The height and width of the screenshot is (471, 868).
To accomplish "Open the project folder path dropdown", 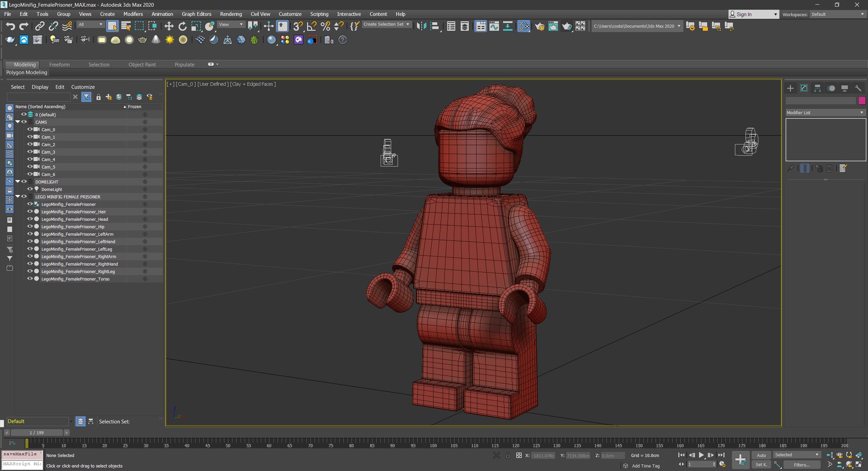I will tap(637, 26).
